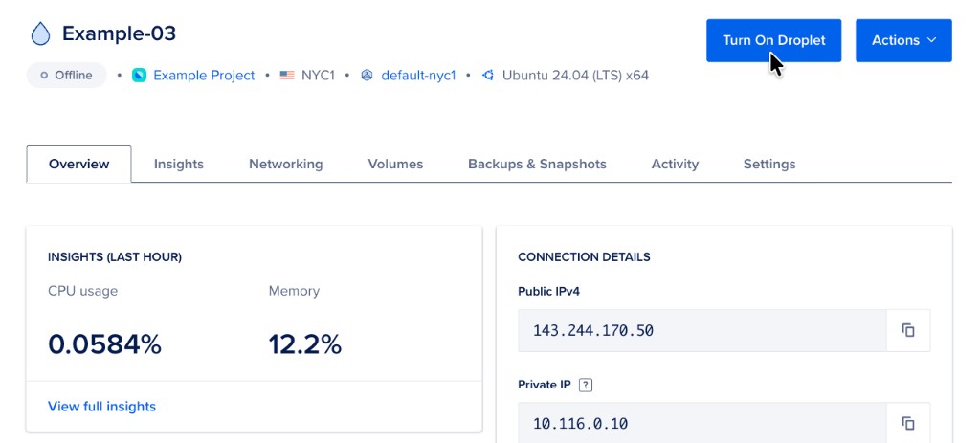The height and width of the screenshot is (443, 980).
Task: Open the Actions dropdown menu
Action: (x=902, y=40)
